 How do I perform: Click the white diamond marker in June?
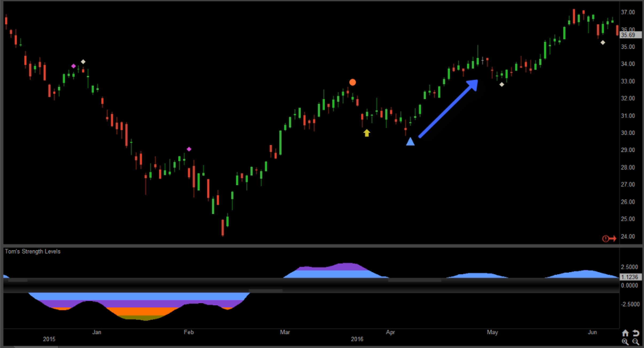coord(603,42)
